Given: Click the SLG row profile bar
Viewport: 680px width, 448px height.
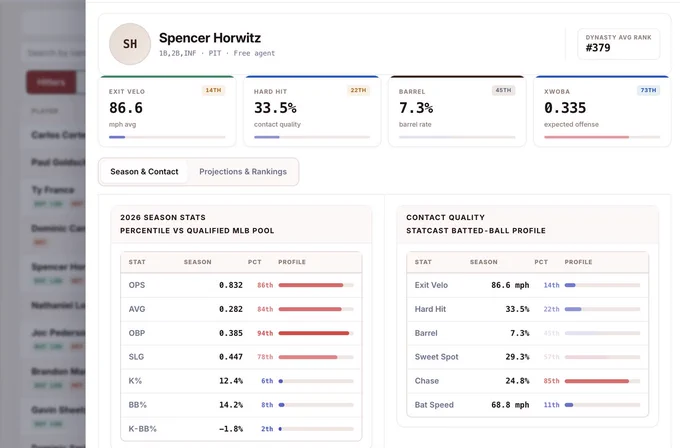Looking at the screenshot, I should click(x=316, y=357).
